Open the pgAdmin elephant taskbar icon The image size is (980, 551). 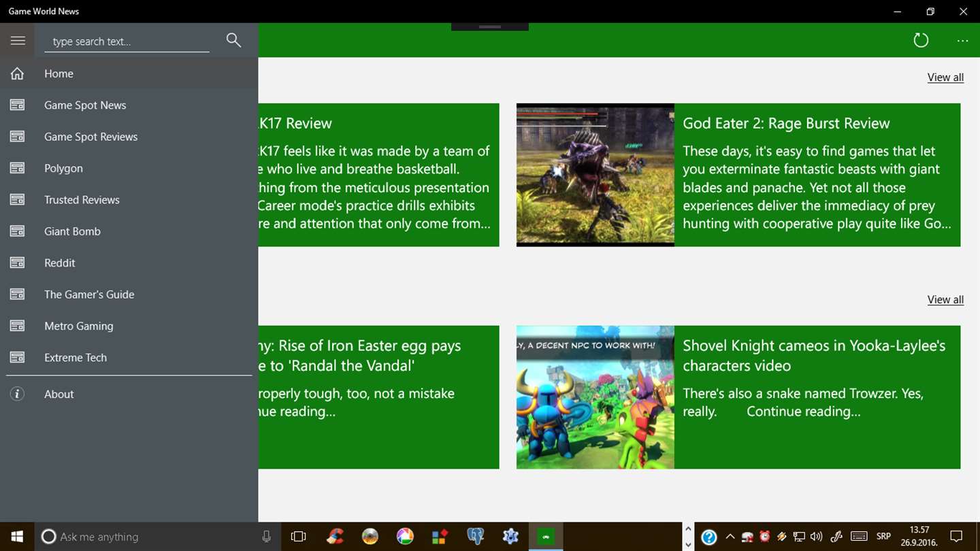tap(475, 537)
